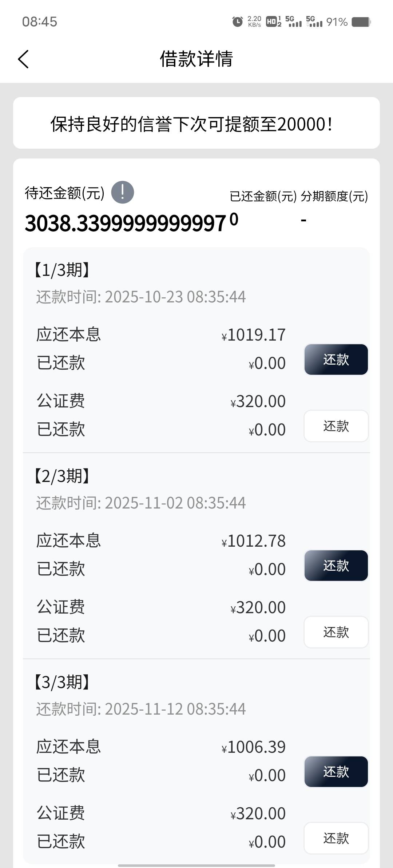Tap the back arrow icon

tap(23, 59)
